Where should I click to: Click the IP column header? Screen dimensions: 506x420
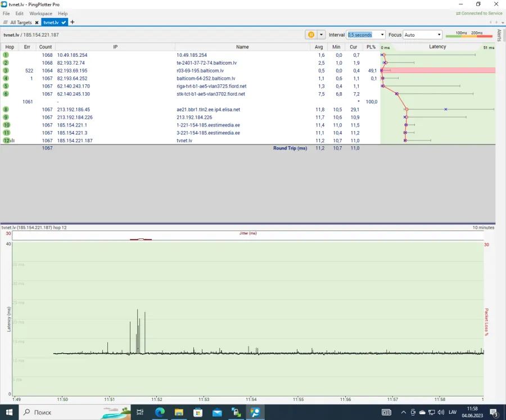pos(115,47)
